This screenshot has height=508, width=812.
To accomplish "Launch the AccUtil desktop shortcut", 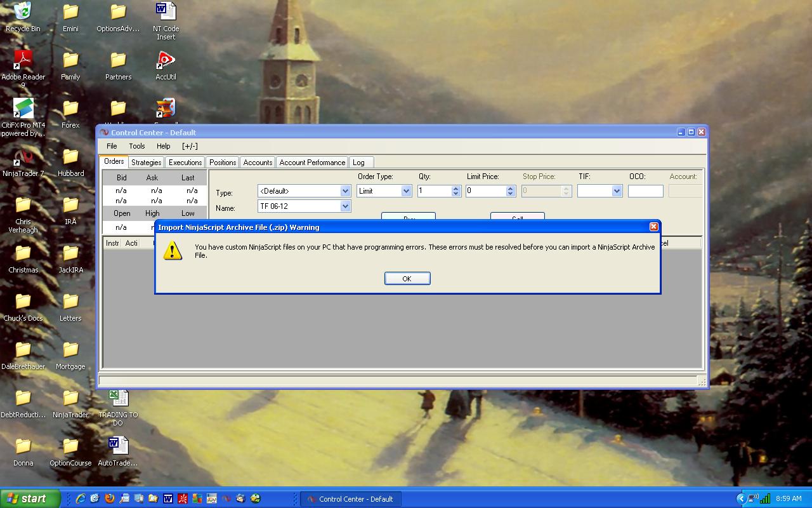I will coord(166,66).
